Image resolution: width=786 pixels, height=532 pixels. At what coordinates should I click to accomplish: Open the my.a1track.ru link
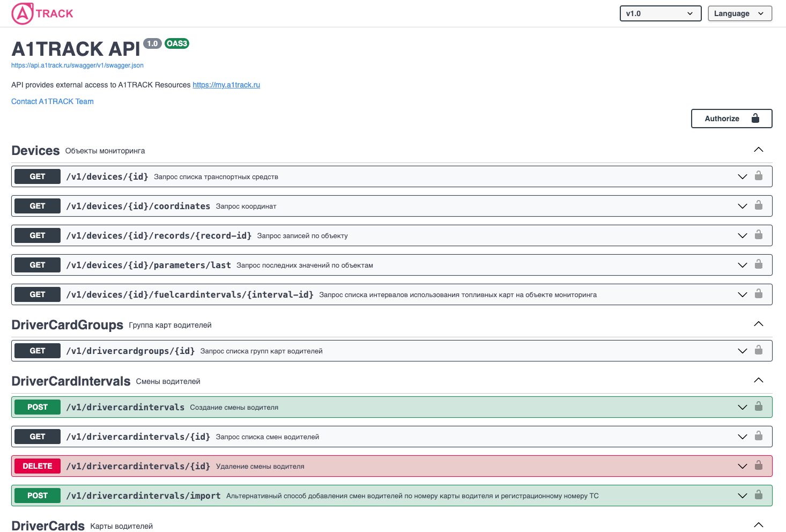226,85
